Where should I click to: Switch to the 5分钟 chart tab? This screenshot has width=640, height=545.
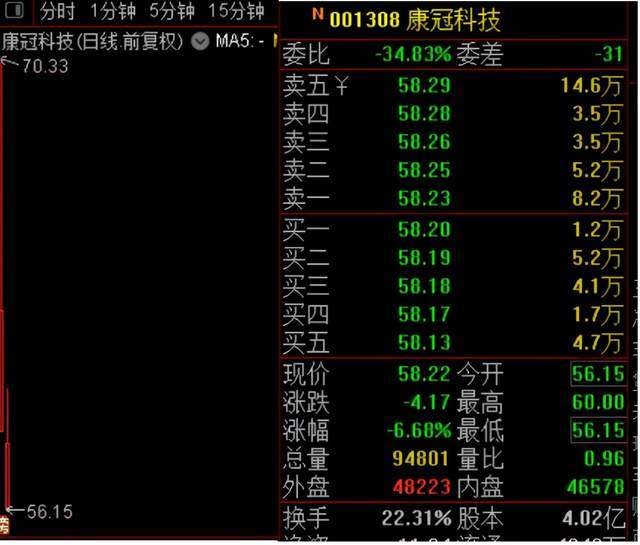pos(172,11)
